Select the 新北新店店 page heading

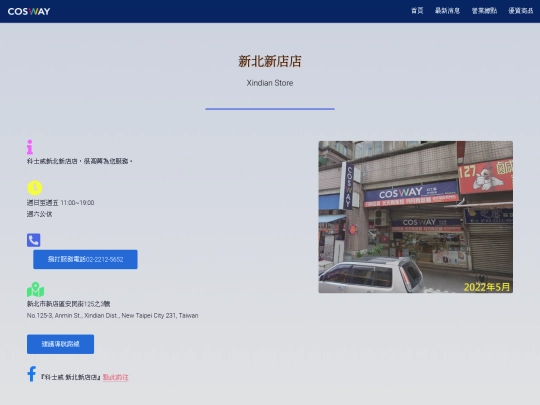click(x=270, y=61)
